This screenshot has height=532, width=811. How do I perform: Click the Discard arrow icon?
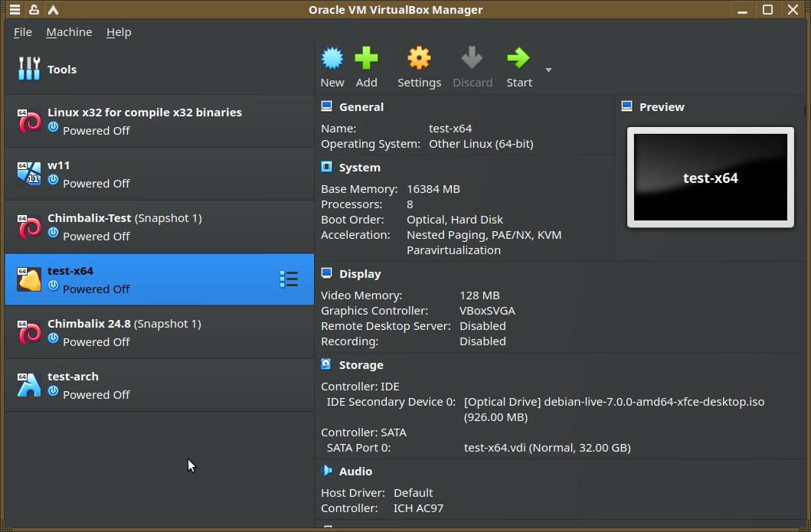[x=472, y=58]
